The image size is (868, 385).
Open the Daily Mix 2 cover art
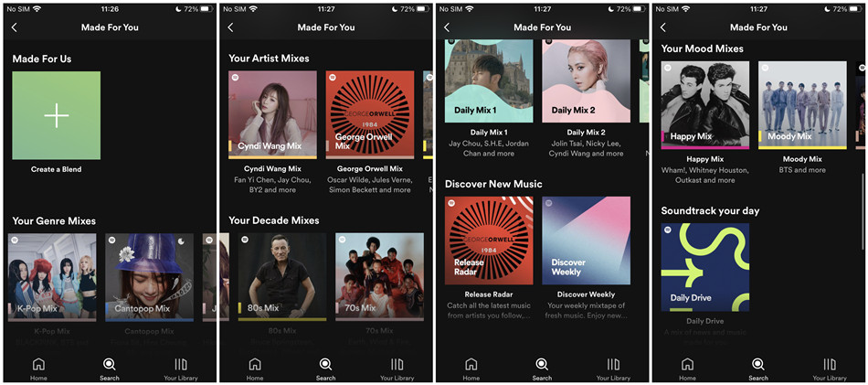click(x=587, y=80)
